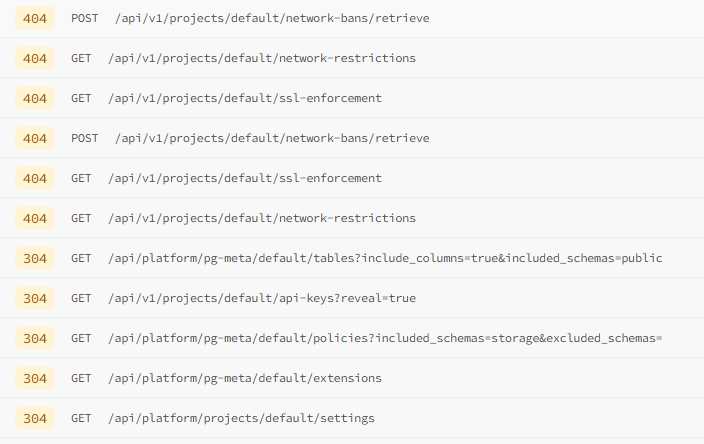Click the 304 status badge of the tables request
Viewport: 704px width, 444px height.
pyautogui.click(x=35, y=258)
